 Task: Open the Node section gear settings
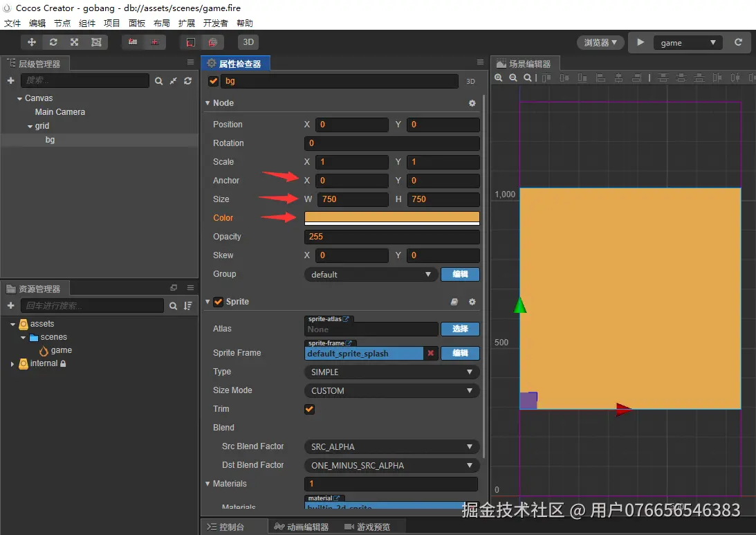(472, 103)
